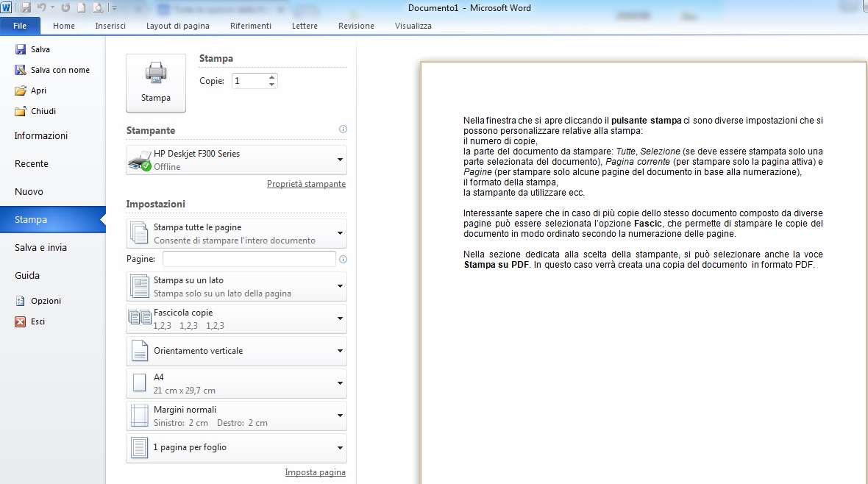Decrease copies with the down spinner arrow

pos(272,85)
